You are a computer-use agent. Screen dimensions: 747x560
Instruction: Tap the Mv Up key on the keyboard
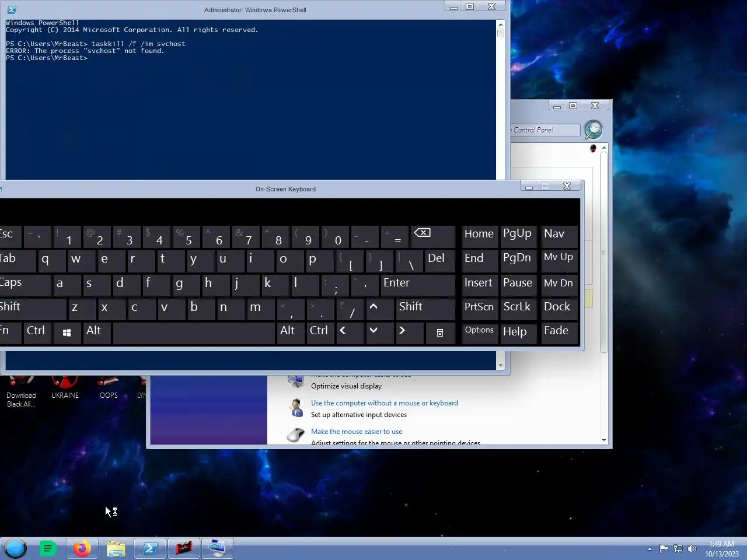point(559,260)
